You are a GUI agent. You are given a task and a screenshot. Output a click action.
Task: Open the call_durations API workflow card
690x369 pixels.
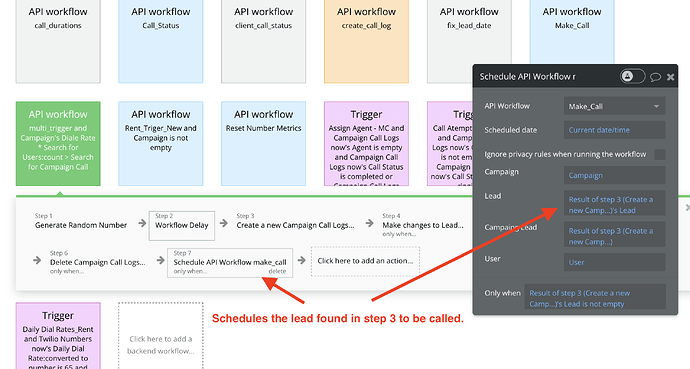coord(58,41)
